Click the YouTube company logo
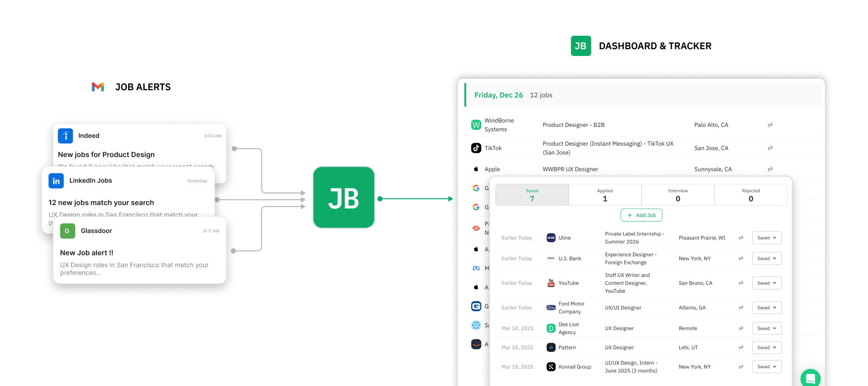Screen dimensions: 868x386 (x=551, y=283)
